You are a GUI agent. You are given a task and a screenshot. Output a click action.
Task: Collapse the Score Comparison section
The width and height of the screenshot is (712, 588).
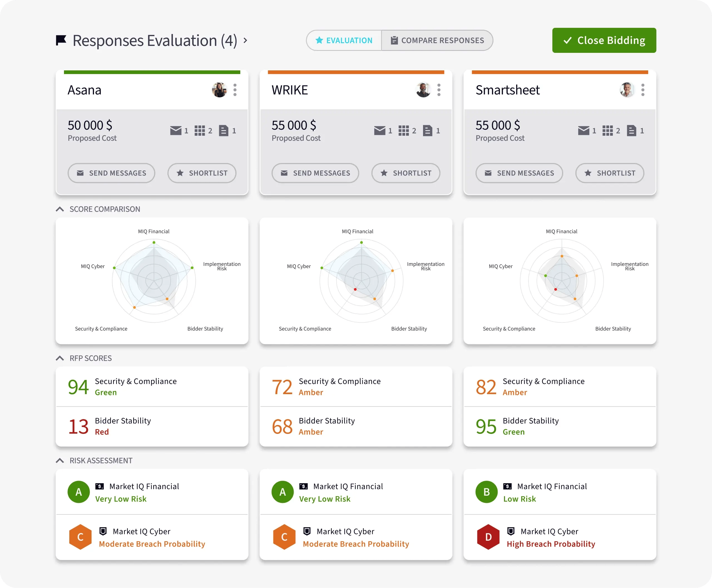click(60, 209)
